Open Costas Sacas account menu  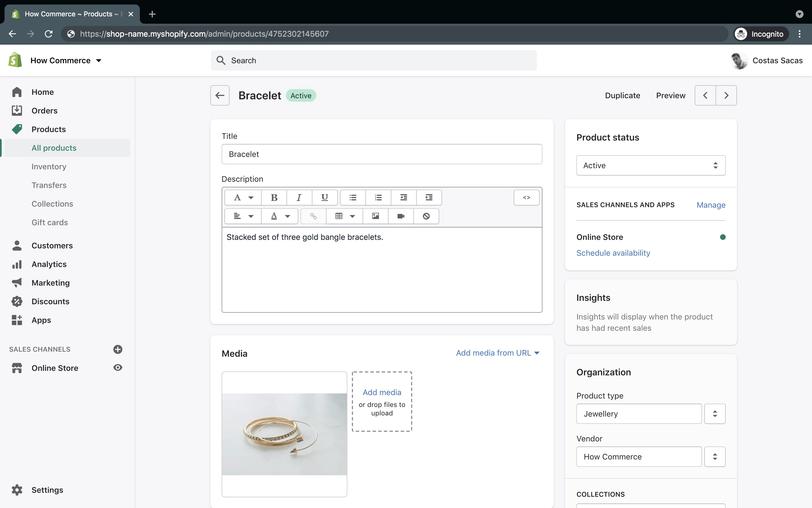pos(767,60)
